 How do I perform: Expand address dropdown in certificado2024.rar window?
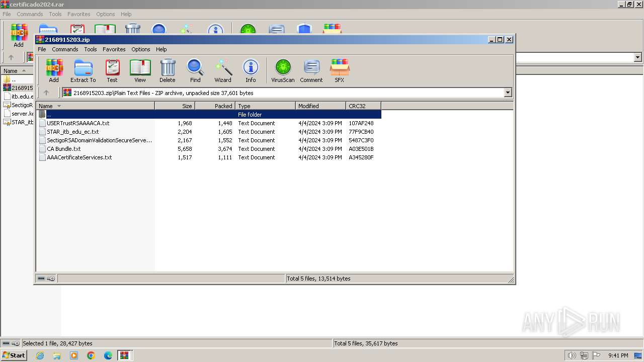pos(638,57)
